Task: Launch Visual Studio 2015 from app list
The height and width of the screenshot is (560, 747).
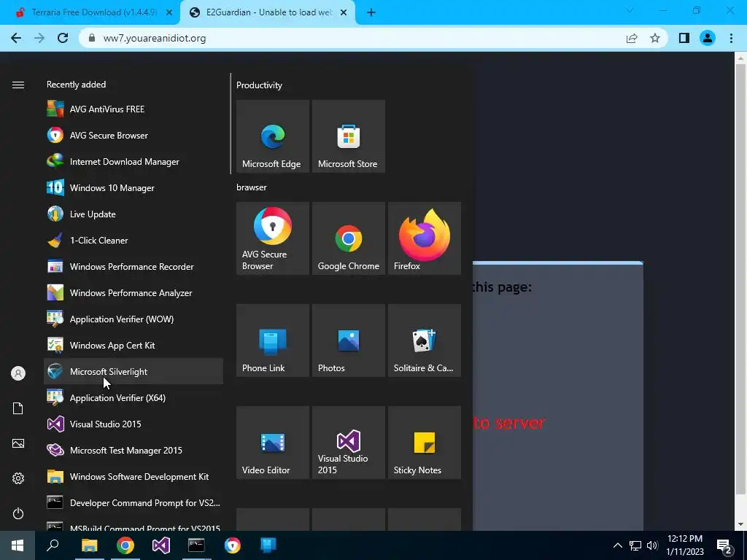Action: click(x=133, y=424)
